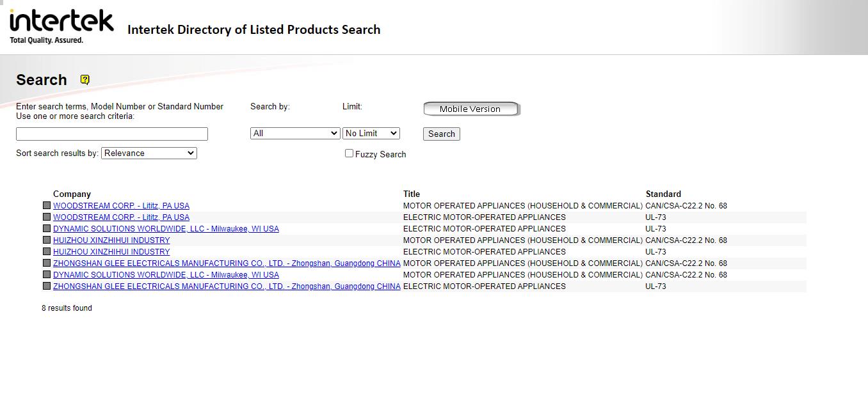Click the Intertek logo
This screenshot has width=868, height=415.
click(x=61, y=27)
